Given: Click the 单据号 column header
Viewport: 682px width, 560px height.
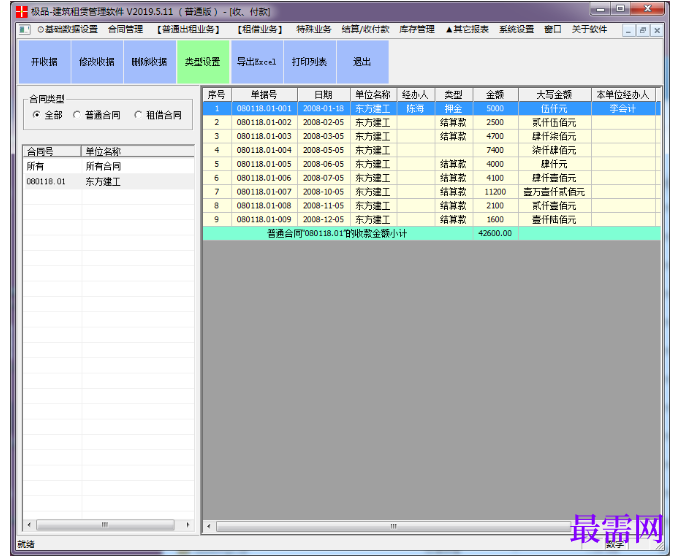Looking at the screenshot, I should tap(264, 95).
